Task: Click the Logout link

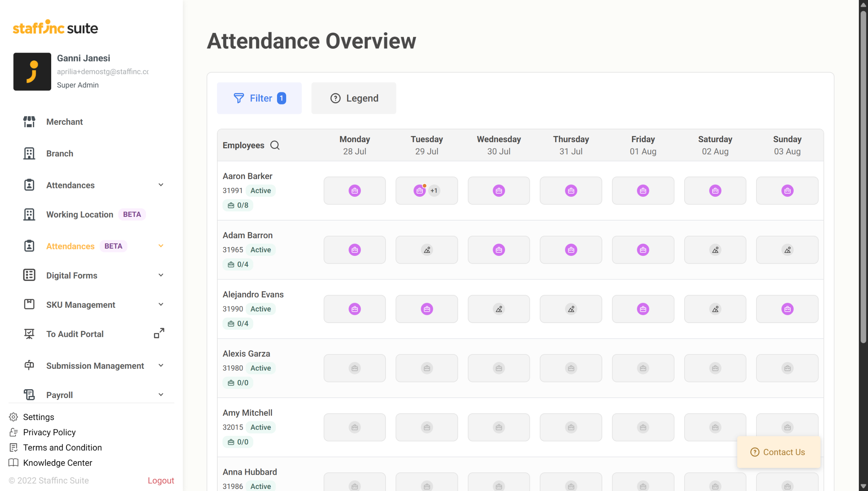Action: (161, 480)
